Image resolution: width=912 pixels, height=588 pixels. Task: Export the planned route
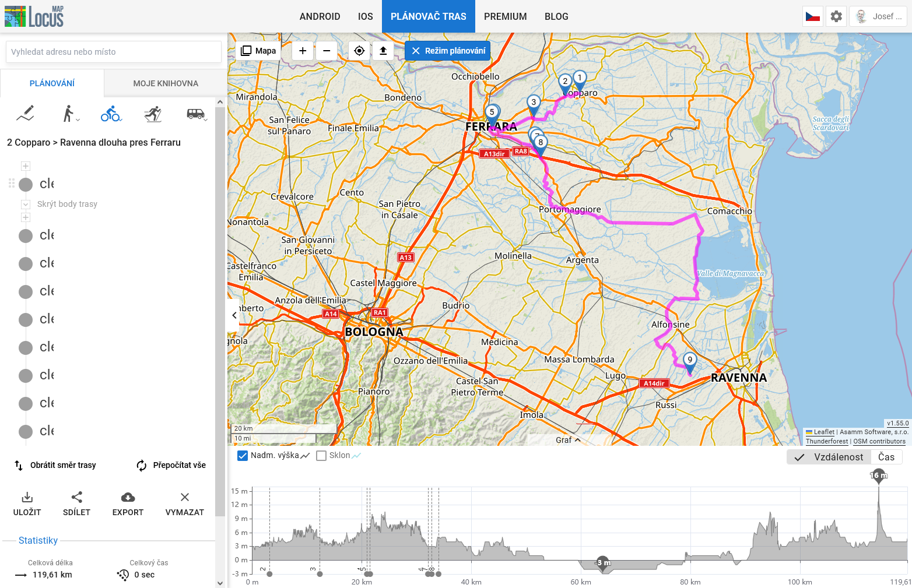128,504
